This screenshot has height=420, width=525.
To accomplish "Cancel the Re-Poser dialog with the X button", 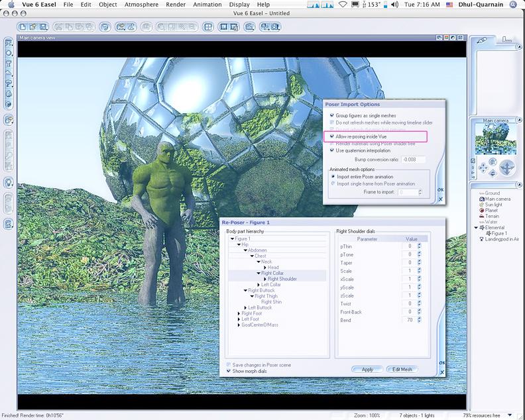I will pyautogui.click(x=442, y=372).
